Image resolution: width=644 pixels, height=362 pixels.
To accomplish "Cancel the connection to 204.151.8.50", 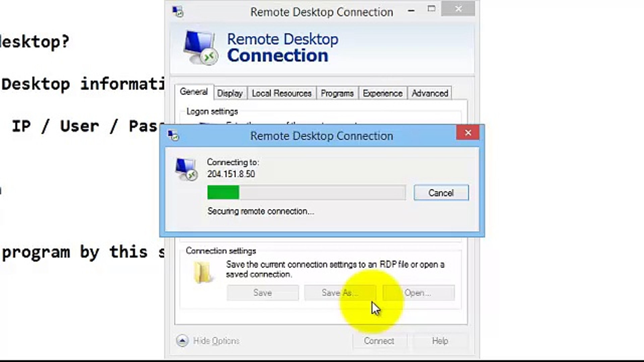I will [x=441, y=193].
